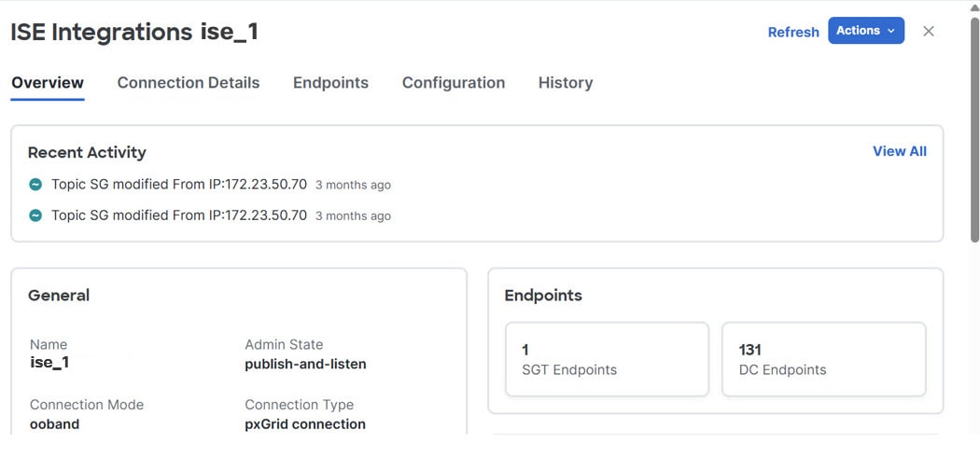Select first Topic SG modified activity entry
The image size is (980, 471).
[x=210, y=185]
